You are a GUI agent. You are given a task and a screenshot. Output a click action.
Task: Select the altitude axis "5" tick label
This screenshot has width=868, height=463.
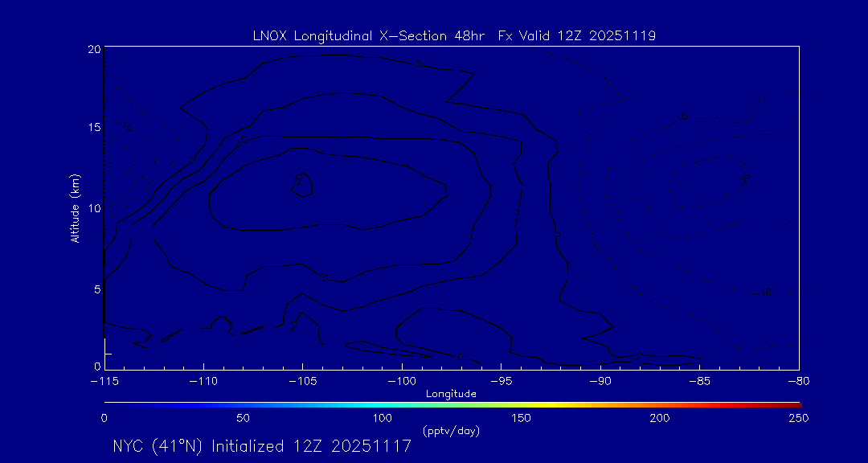pyautogui.click(x=97, y=289)
